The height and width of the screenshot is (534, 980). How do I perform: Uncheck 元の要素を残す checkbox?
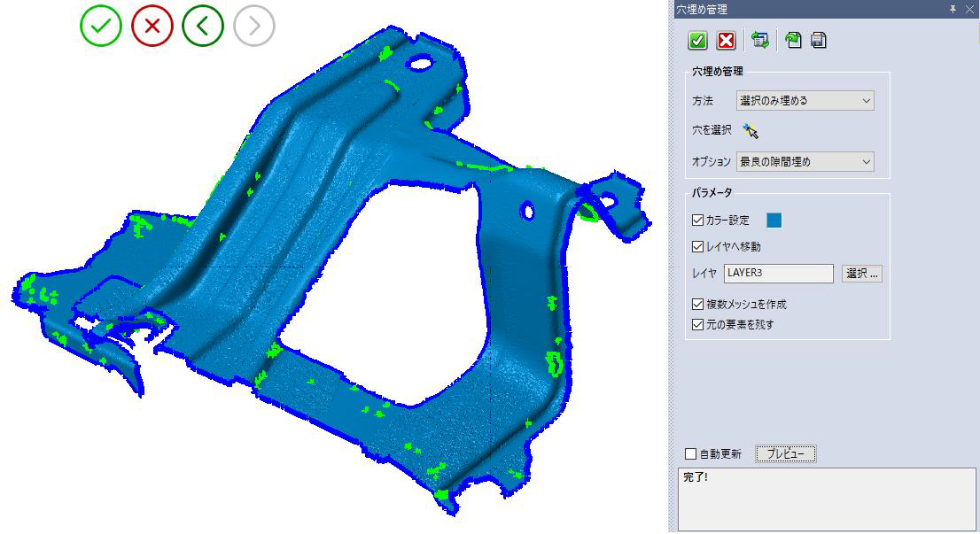coord(697,325)
